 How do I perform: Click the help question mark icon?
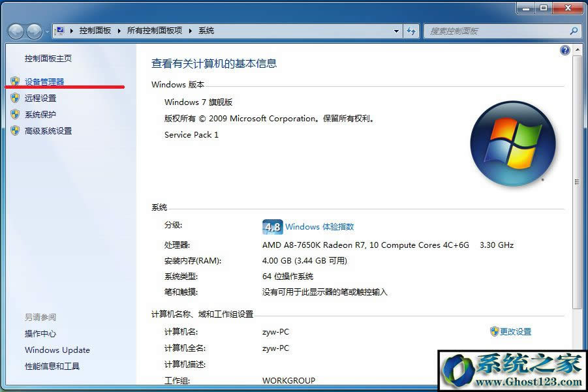point(565,50)
